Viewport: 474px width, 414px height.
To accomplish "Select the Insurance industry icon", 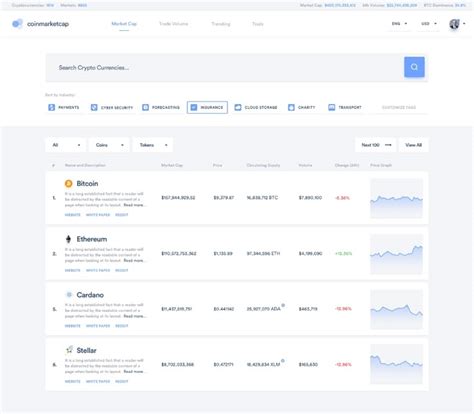I will pyautogui.click(x=194, y=107).
